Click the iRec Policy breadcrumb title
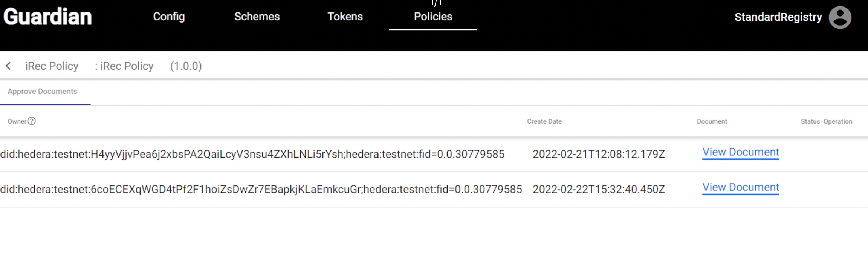 point(52,66)
